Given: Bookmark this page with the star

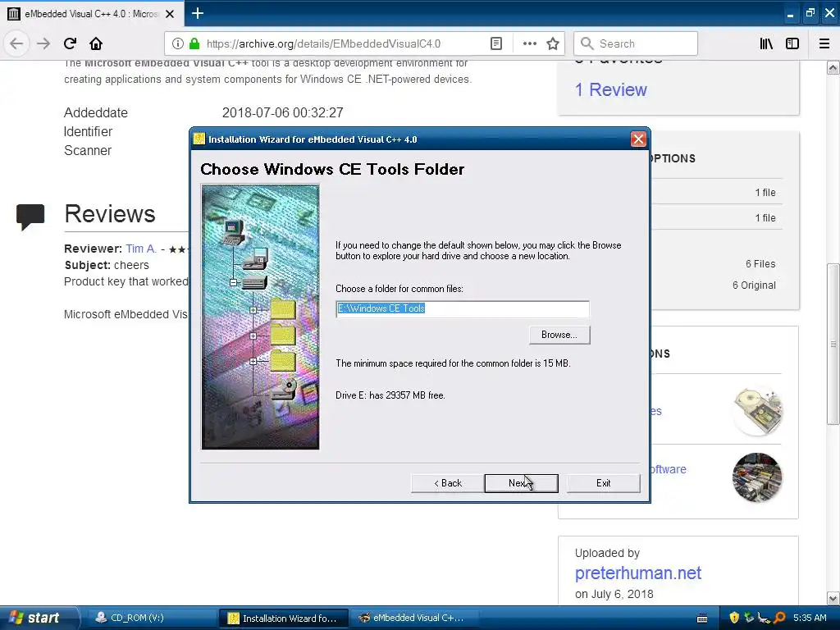Looking at the screenshot, I should 553,44.
